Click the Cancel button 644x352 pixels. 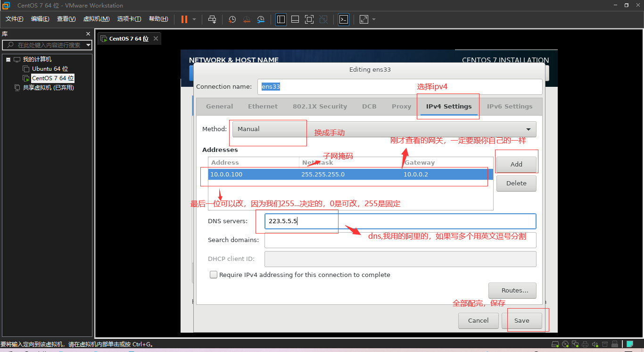(479, 321)
